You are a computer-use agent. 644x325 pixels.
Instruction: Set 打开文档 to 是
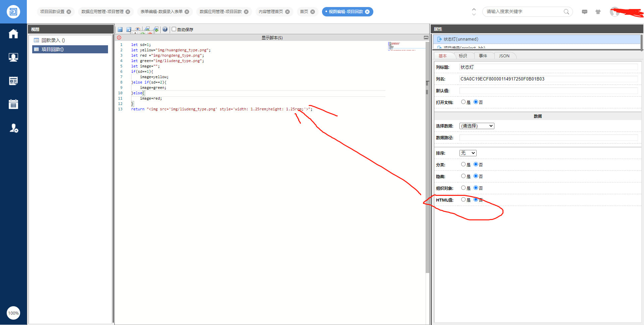click(x=463, y=102)
